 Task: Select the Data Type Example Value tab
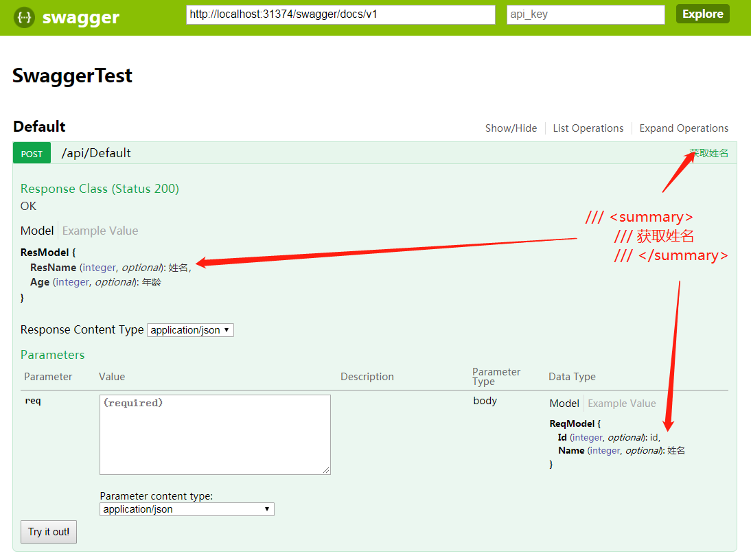[622, 404]
